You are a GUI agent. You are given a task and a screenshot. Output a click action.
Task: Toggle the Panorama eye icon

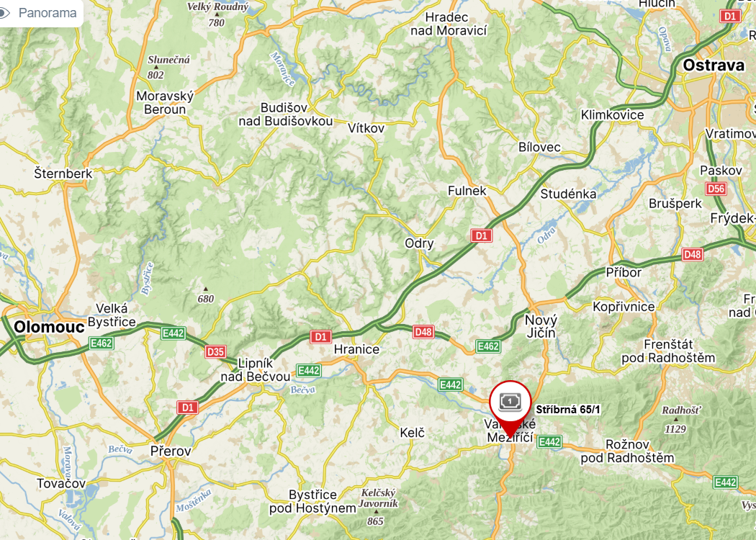point(4,13)
